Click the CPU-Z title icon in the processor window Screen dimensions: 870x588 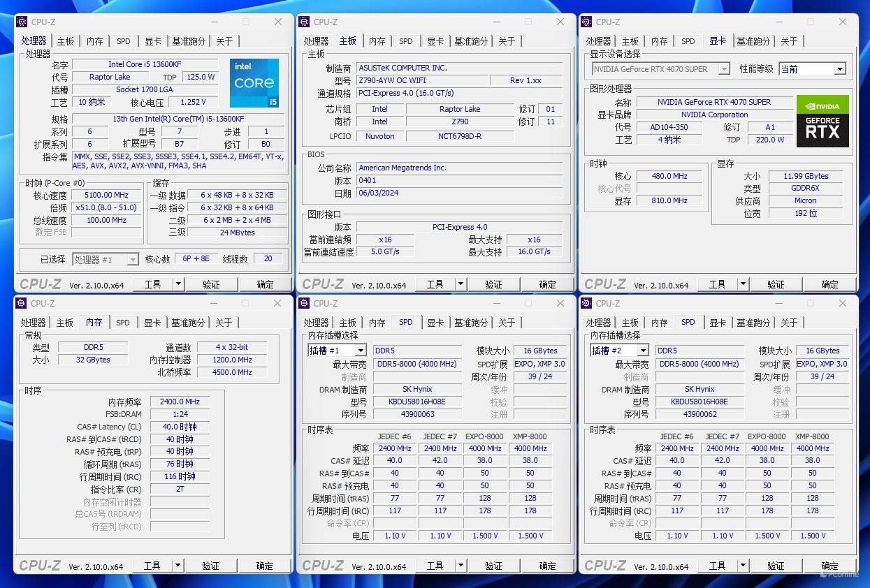pyautogui.click(x=22, y=22)
